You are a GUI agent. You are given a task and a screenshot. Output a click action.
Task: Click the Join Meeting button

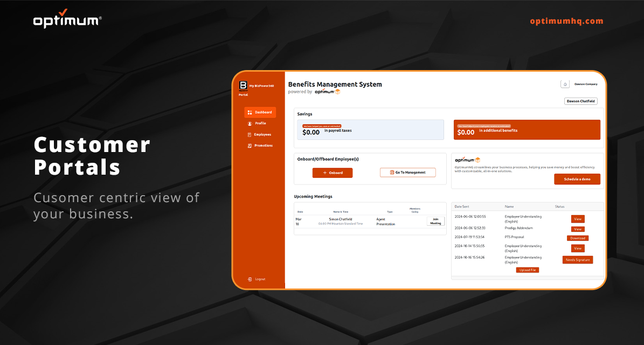[x=435, y=222]
